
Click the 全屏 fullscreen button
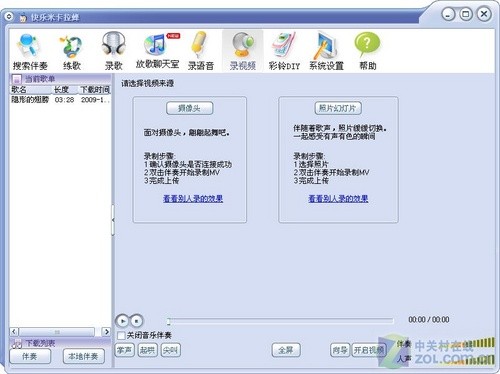pos(286,350)
